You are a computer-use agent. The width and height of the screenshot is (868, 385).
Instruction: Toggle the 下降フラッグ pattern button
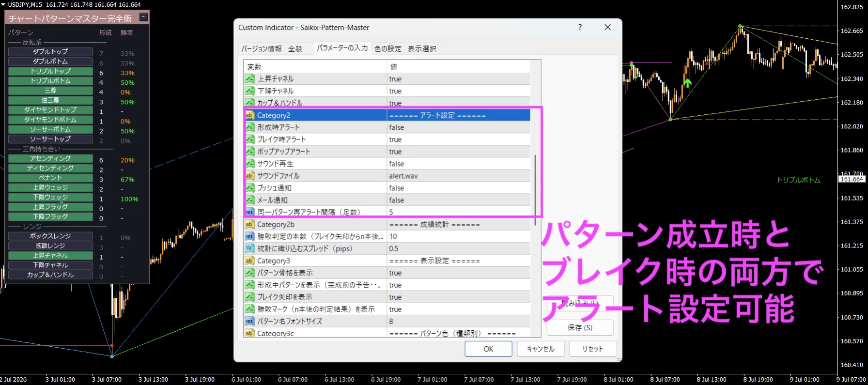click(x=50, y=216)
